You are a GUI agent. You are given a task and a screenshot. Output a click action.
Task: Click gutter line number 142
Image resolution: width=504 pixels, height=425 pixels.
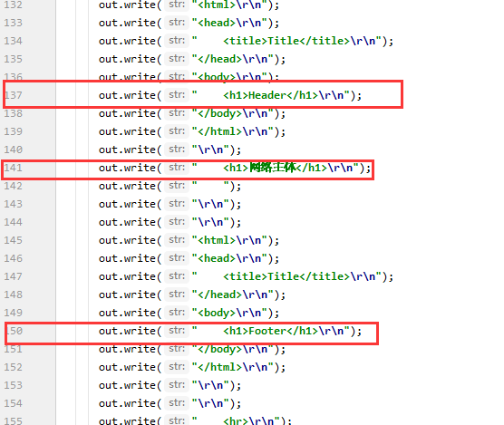[x=14, y=186]
